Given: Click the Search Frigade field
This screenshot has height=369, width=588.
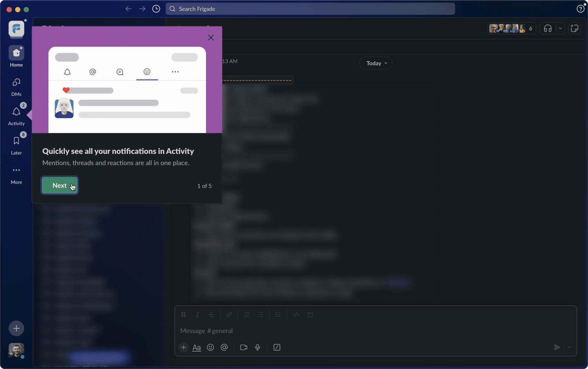Looking at the screenshot, I should tap(310, 9).
